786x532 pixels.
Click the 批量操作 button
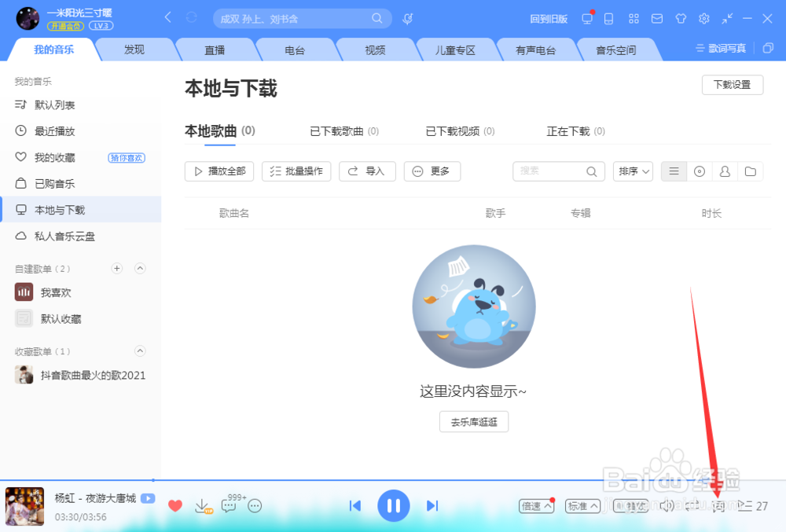click(x=296, y=171)
